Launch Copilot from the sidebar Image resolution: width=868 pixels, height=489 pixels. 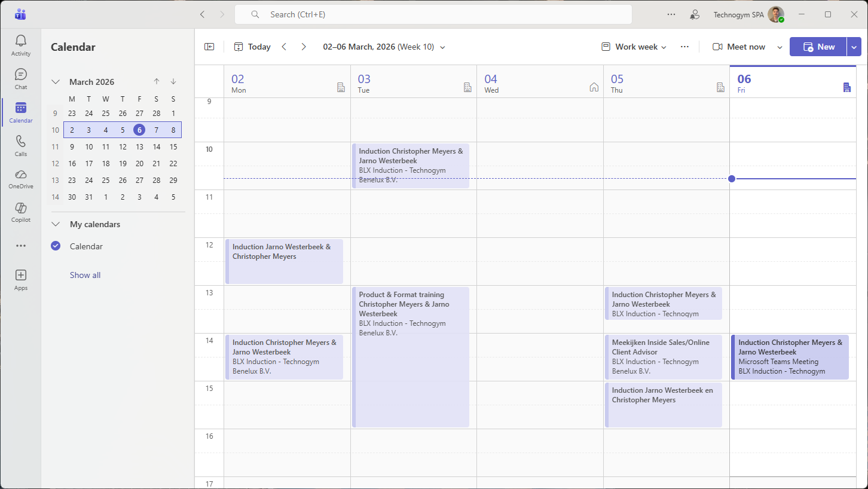pyautogui.click(x=21, y=212)
